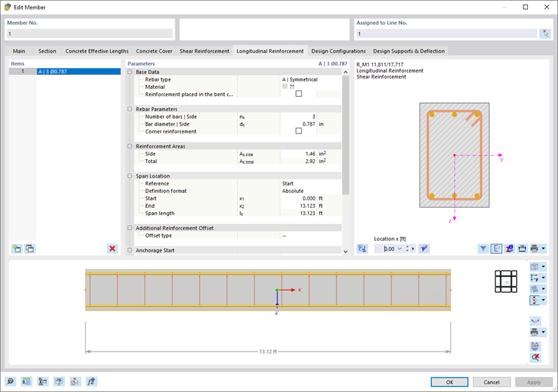Open the Location x value dropdown arrow
558x392 pixels.
coord(399,249)
